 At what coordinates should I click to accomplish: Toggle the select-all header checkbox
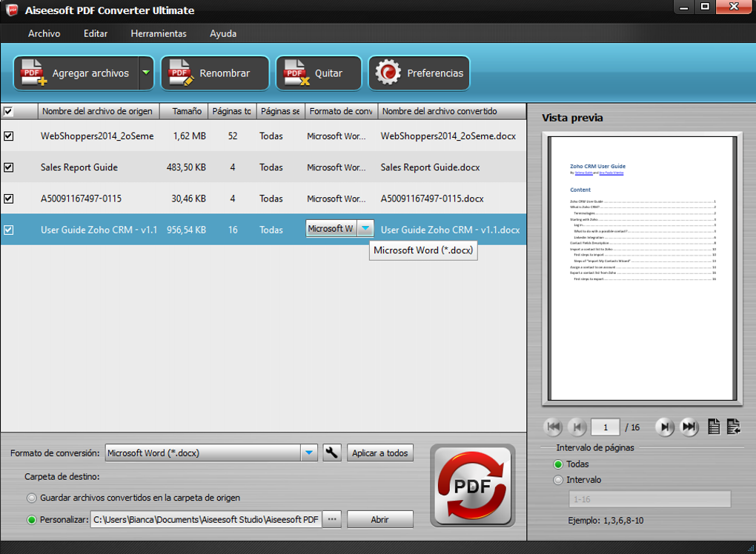tap(8, 112)
